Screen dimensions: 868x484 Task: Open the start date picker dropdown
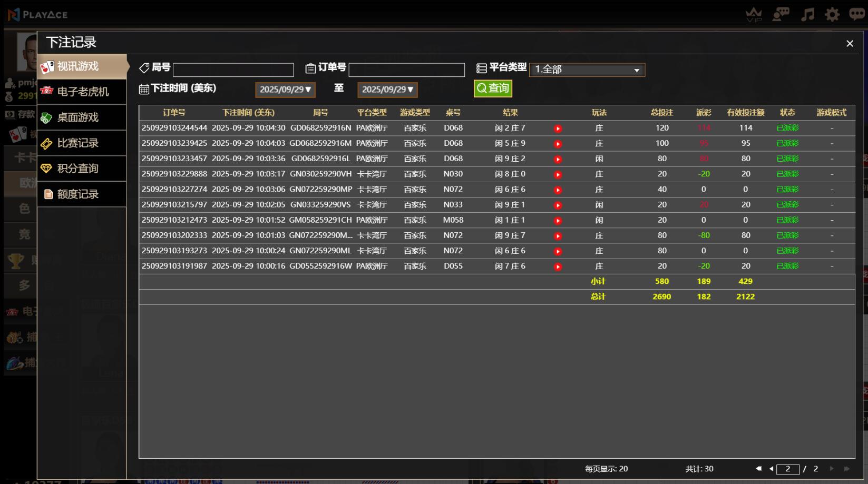click(285, 90)
